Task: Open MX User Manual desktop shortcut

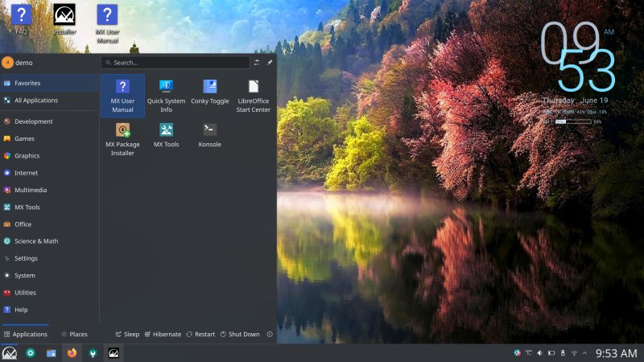Action: 107,23
